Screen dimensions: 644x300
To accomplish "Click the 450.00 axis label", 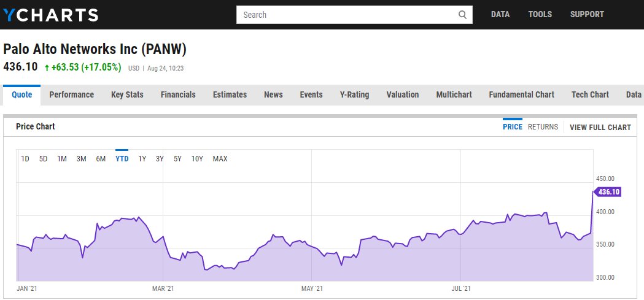I will point(605,179).
